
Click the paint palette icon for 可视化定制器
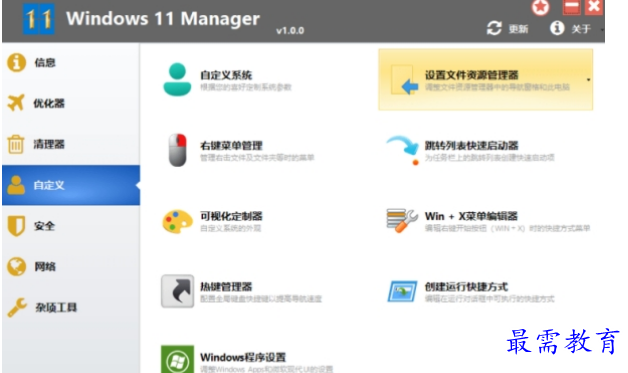pos(177,221)
